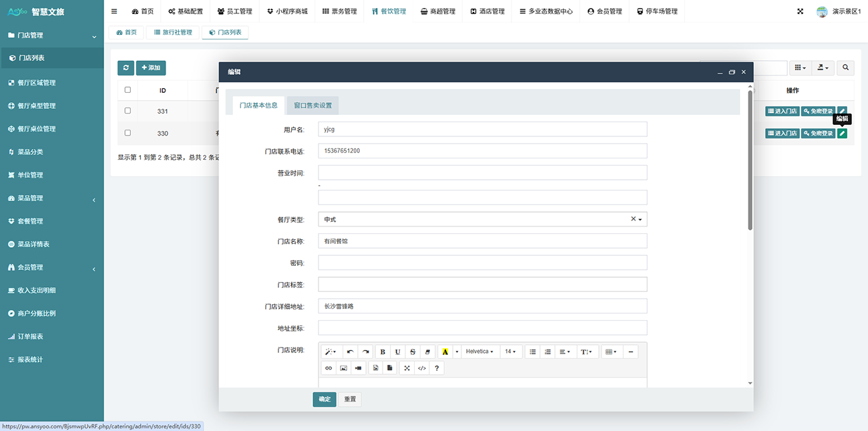The image size is (868, 431).
Task: Focus the 门店联系电话 input field
Action: pos(483,150)
